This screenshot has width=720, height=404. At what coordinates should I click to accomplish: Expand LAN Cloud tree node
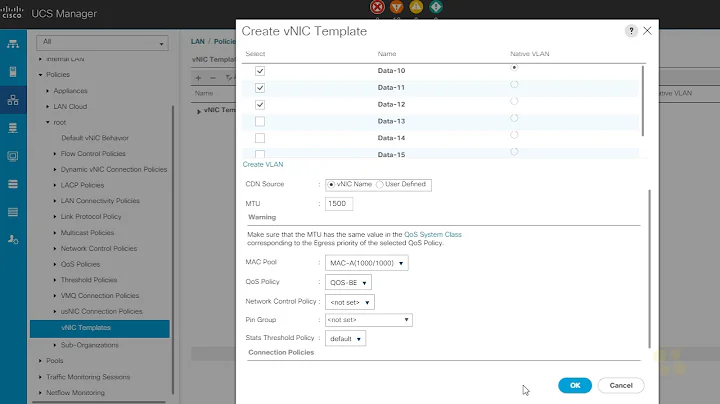48,107
